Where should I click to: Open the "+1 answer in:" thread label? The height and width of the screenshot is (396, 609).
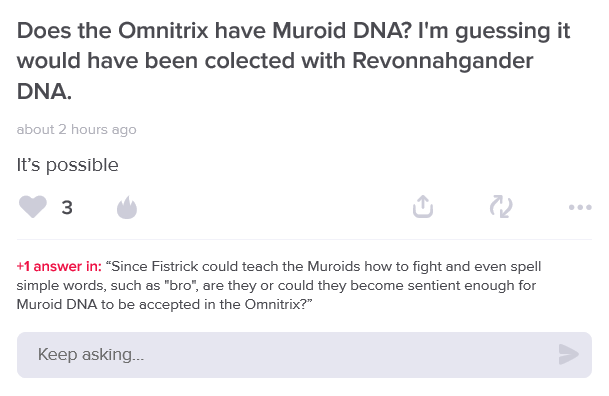(59, 266)
